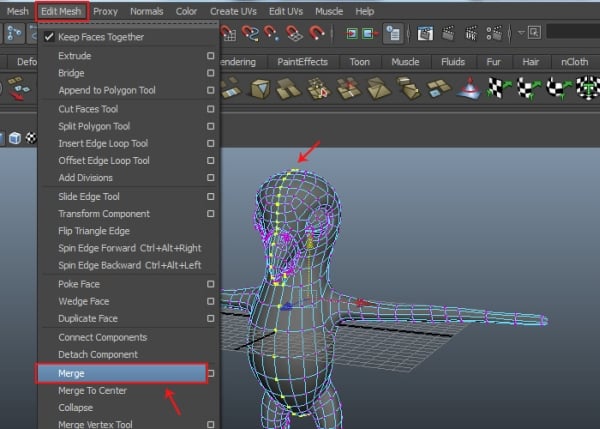Toggle Snap to points magnet icon

tap(271, 33)
